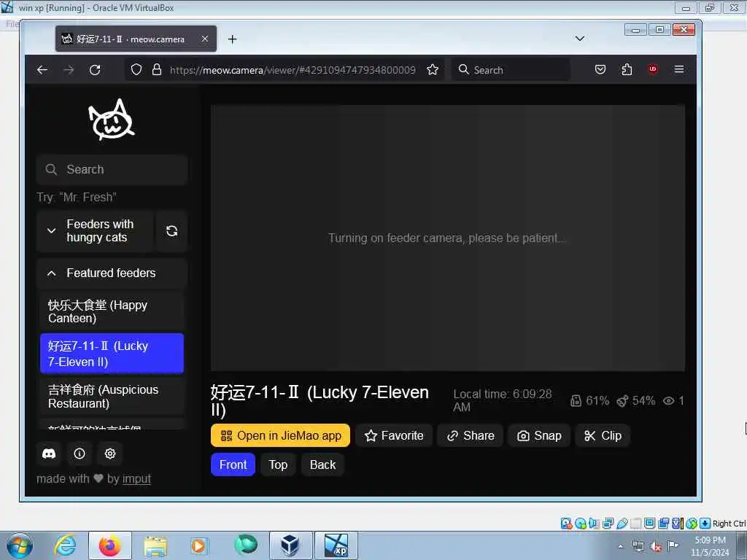The image size is (747, 560).
Task: Click Try "Mr. Fresh" suggestion text
Action: pyautogui.click(x=77, y=197)
